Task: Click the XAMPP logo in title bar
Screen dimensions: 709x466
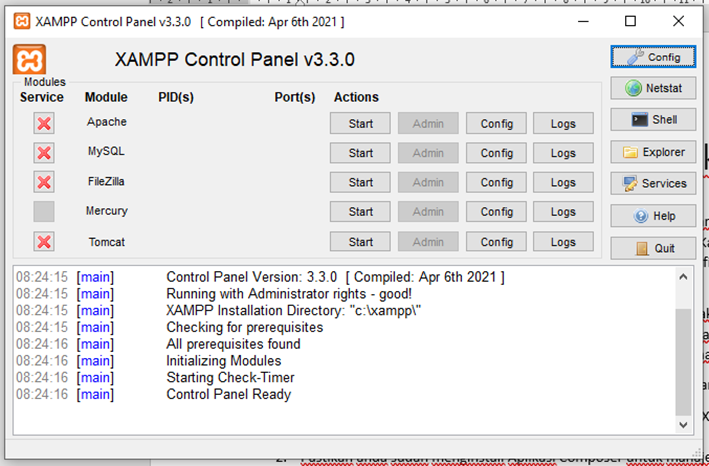Action: coord(22,21)
